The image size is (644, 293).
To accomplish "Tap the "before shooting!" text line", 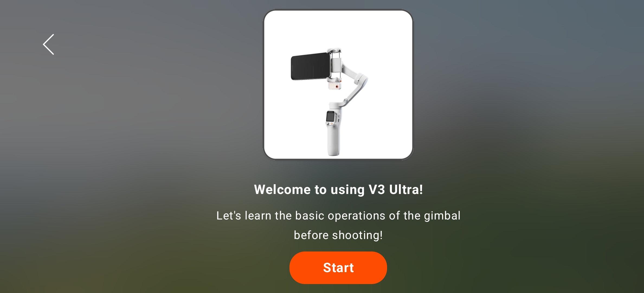I will click(338, 235).
